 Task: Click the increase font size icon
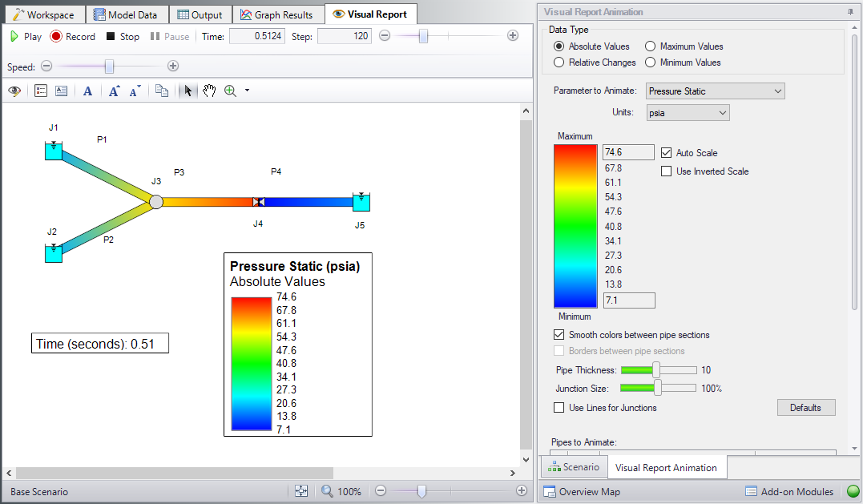coord(115,91)
